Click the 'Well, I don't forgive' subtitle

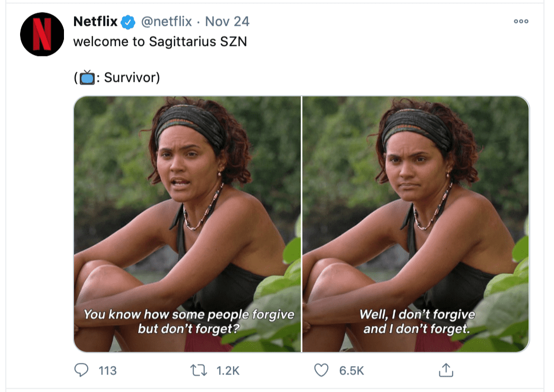point(417,314)
